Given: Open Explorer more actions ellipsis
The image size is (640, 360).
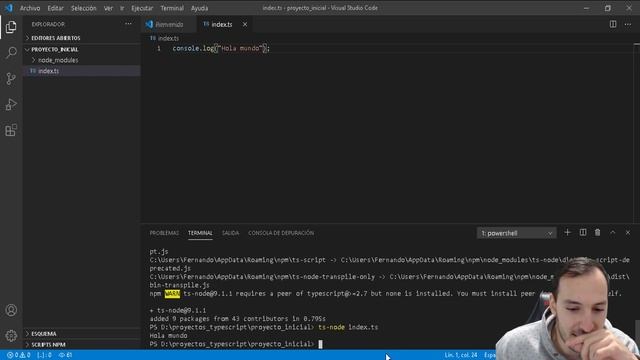Looking at the screenshot, I should tap(128, 24).
